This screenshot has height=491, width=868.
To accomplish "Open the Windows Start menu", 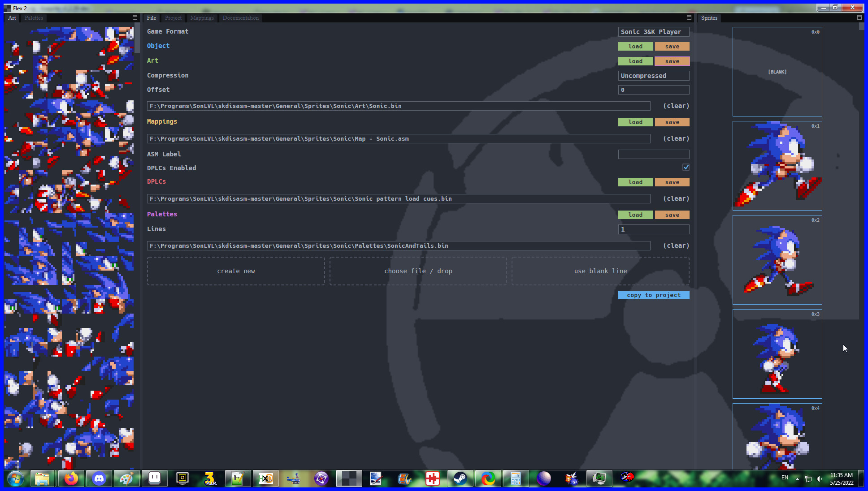I will [x=15, y=478].
